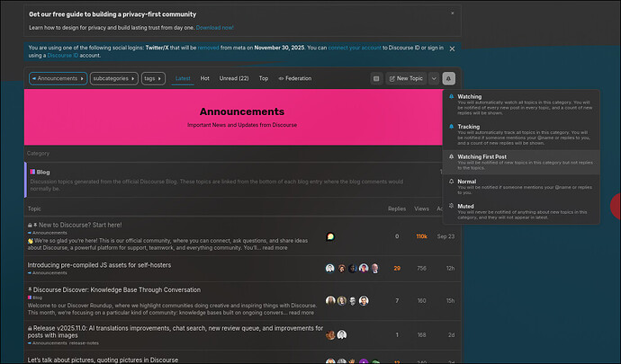This screenshot has height=364, width=621.
Task: Switch to the Hot tab
Action: tap(205, 78)
